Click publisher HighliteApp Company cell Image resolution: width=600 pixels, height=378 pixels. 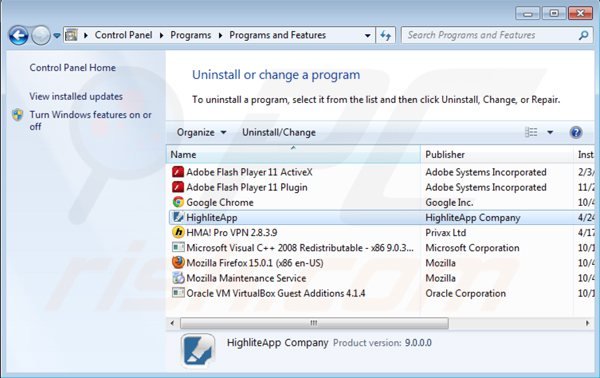tap(473, 217)
